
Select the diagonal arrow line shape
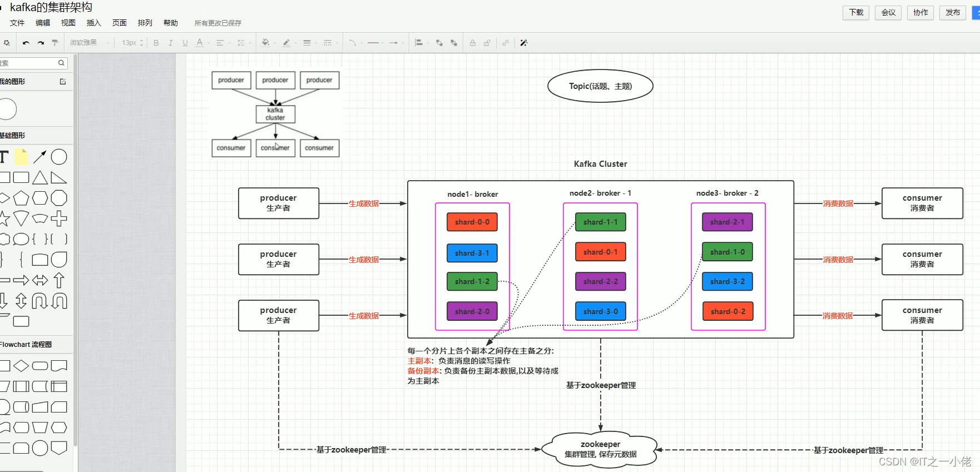coord(39,157)
